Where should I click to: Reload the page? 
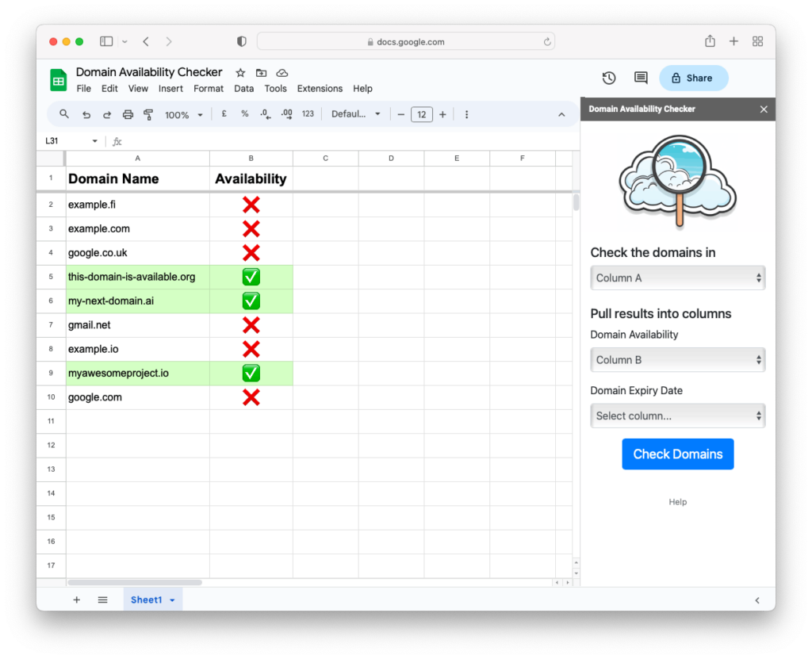point(547,42)
